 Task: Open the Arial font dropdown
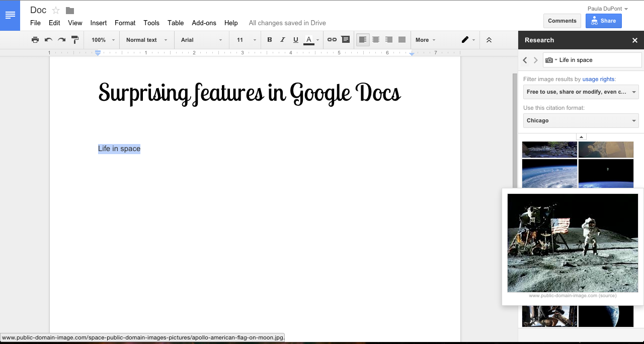coord(201,40)
